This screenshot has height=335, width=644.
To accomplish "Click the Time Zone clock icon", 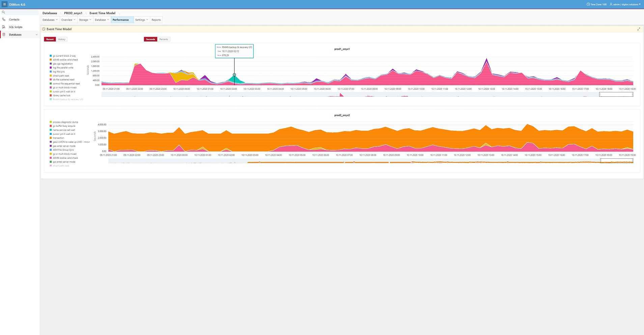I will click(588, 4).
